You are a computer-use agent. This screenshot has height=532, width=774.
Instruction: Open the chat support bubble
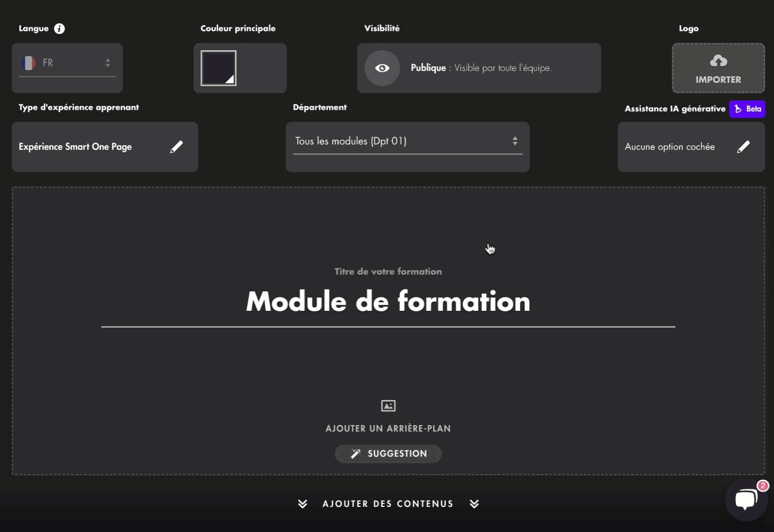click(746, 499)
